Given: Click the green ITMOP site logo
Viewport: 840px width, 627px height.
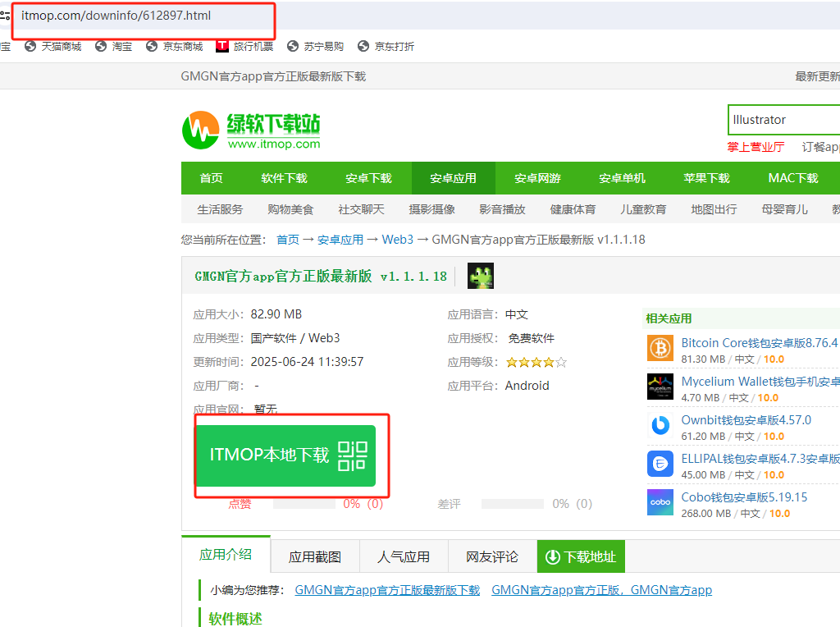Looking at the screenshot, I should 250,130.
